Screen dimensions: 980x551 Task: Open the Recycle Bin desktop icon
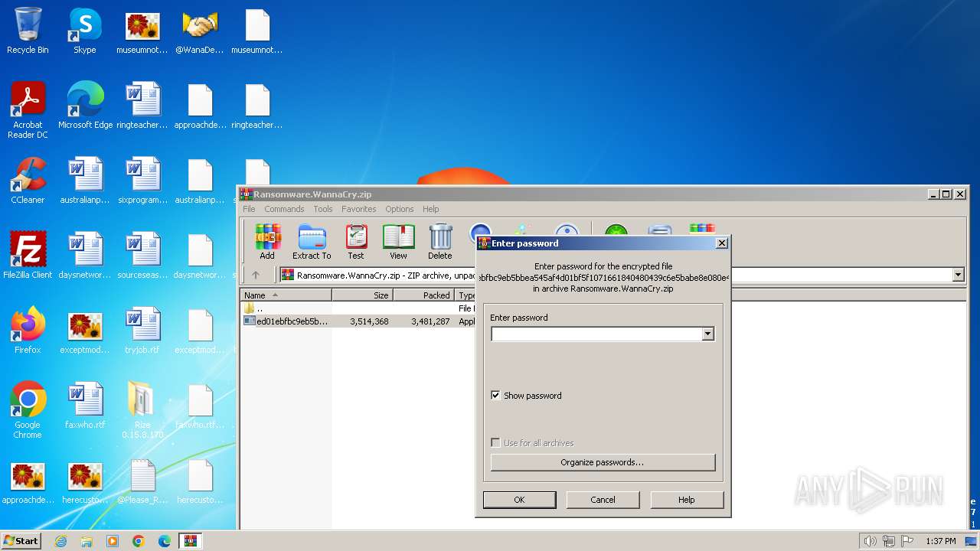click(x=28, y=31)
